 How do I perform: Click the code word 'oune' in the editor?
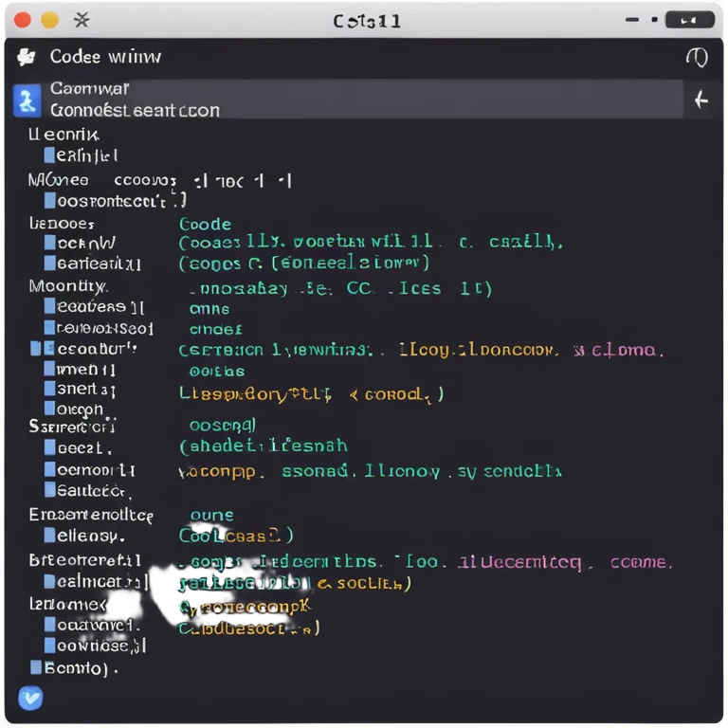pyautogui.click(x=211, y=516)
